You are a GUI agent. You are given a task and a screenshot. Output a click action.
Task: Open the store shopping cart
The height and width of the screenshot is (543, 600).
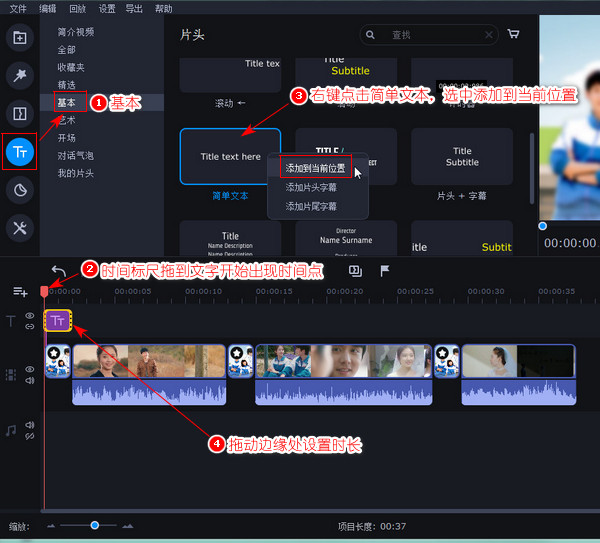513,34
